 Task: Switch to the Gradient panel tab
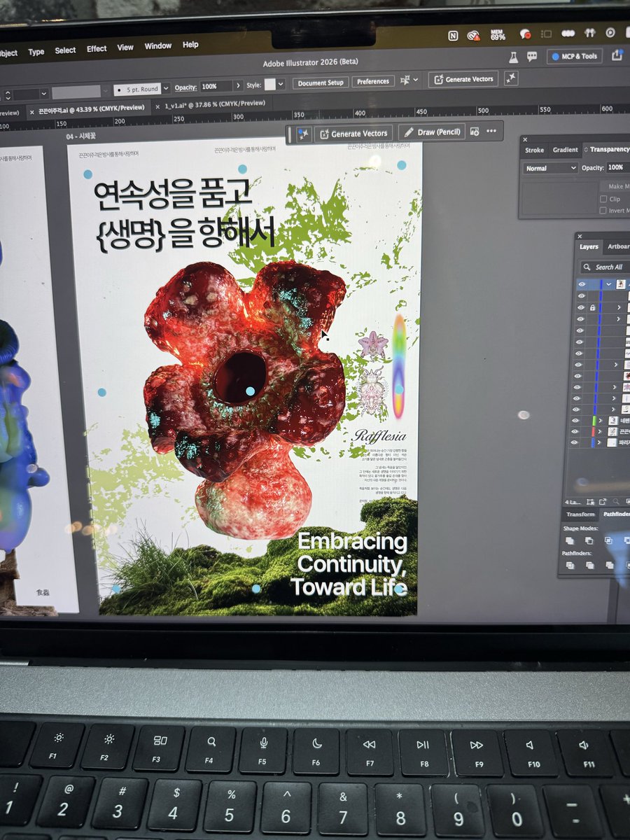pos(566,150)
